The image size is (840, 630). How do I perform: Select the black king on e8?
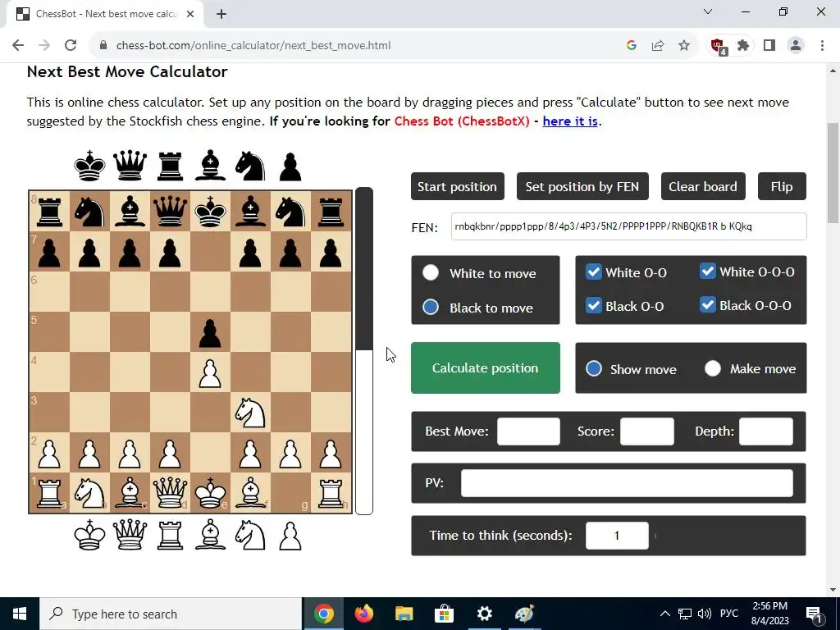pyautogui.click(x=210, y=212)
